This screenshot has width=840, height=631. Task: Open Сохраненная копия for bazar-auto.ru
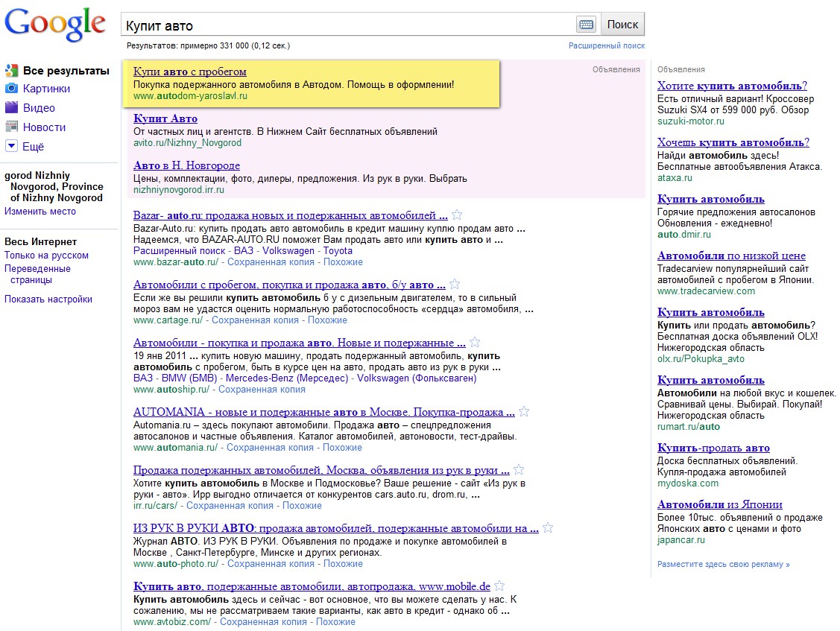(271, 262)
